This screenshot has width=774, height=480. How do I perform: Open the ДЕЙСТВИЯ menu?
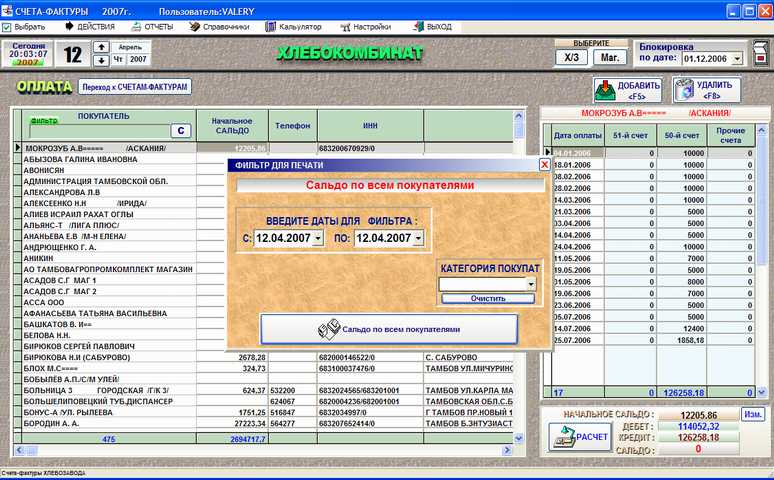(x=90, y=27)
